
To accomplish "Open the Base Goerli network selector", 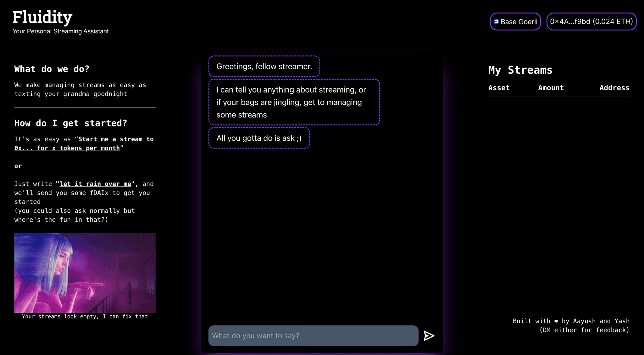I will 515,21.
